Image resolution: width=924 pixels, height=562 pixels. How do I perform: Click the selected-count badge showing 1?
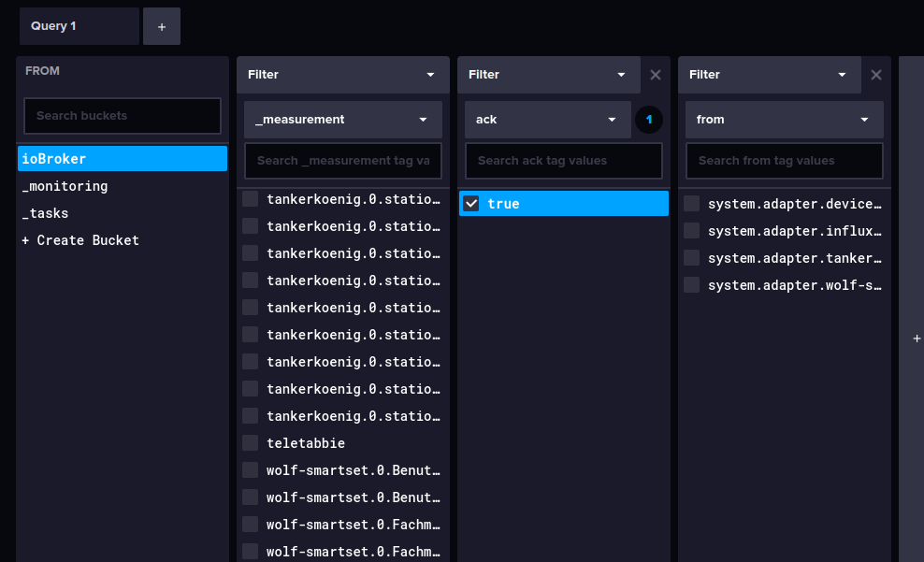pyautogui.click(x=649, y=120)
